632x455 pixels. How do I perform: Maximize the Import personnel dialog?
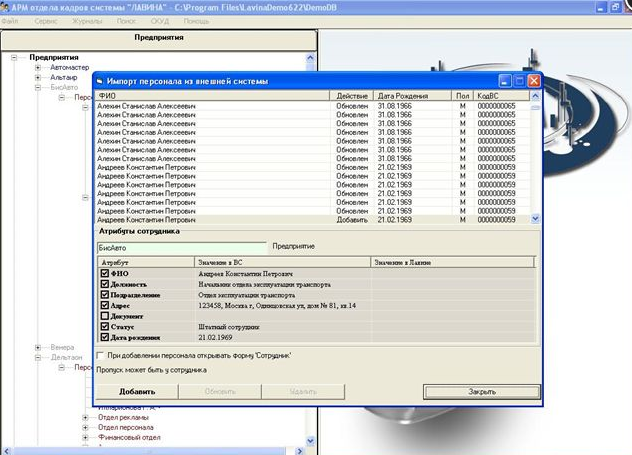[520, 80]
